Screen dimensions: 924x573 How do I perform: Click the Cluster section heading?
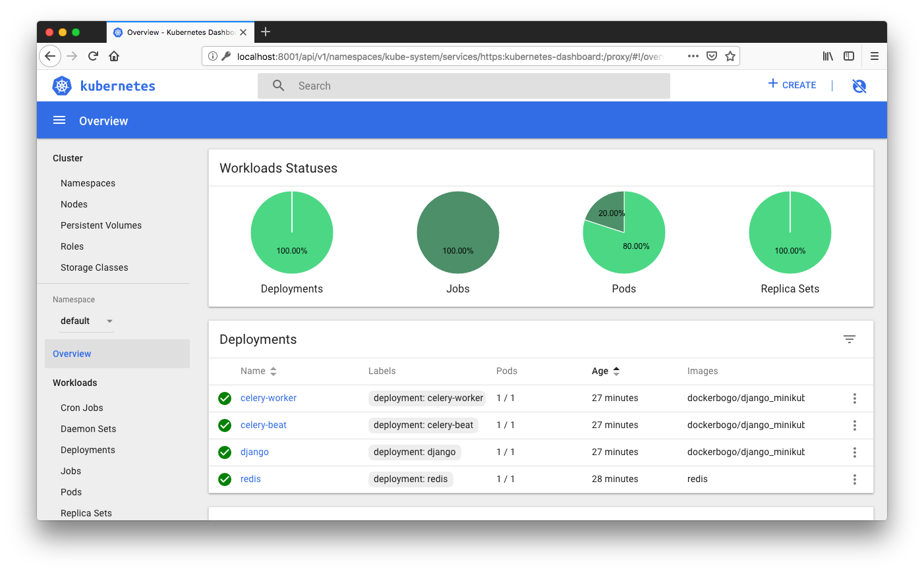click(x=68, y=158)
